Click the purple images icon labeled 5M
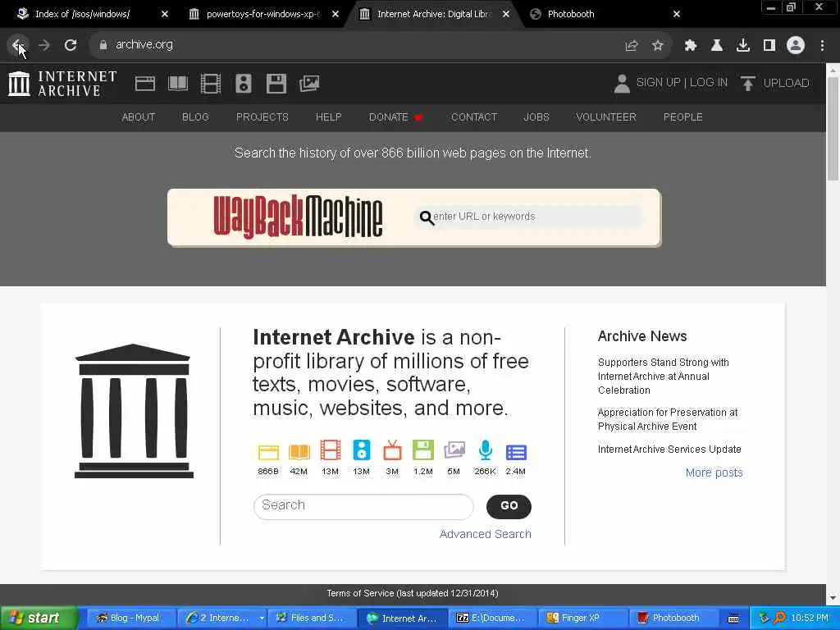Viewport: 840px width, 630px height. coord(454,450)
